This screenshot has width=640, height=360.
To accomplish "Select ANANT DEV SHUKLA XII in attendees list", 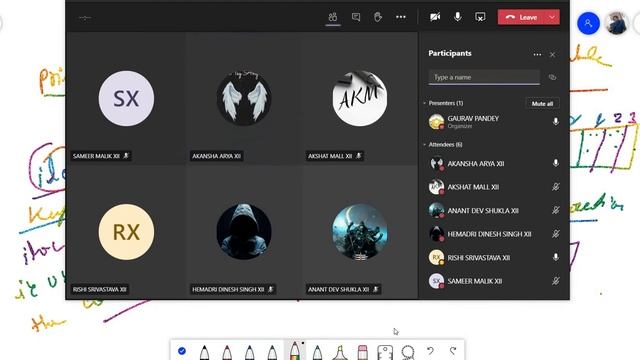I will point(494,210).
